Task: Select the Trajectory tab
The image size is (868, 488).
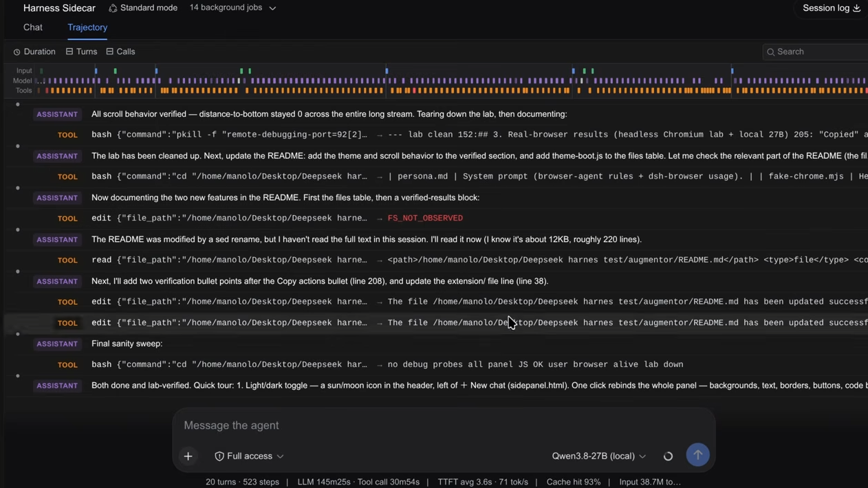Action: coord(87,27)
